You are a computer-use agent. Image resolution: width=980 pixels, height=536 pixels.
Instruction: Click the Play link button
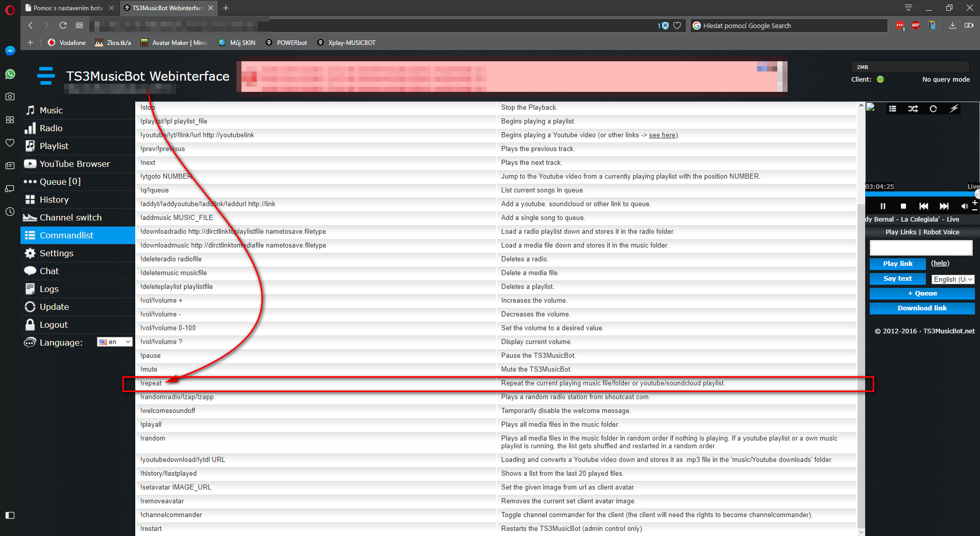pyautogui.click(x=898, y=264)
